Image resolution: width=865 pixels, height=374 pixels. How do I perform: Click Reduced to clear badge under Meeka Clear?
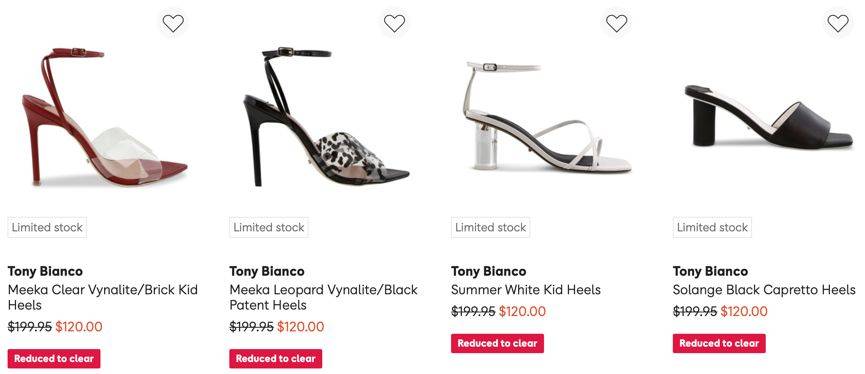coord(54,359)
